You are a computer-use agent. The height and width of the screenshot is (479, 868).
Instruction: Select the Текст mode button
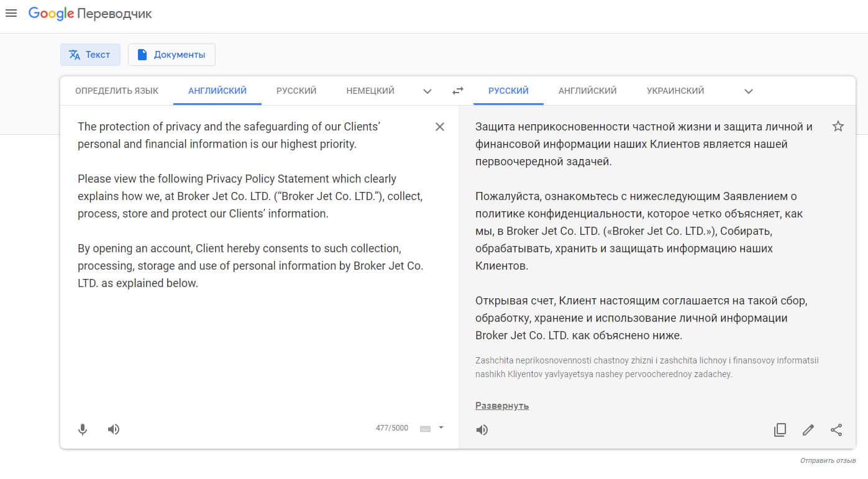90,55
